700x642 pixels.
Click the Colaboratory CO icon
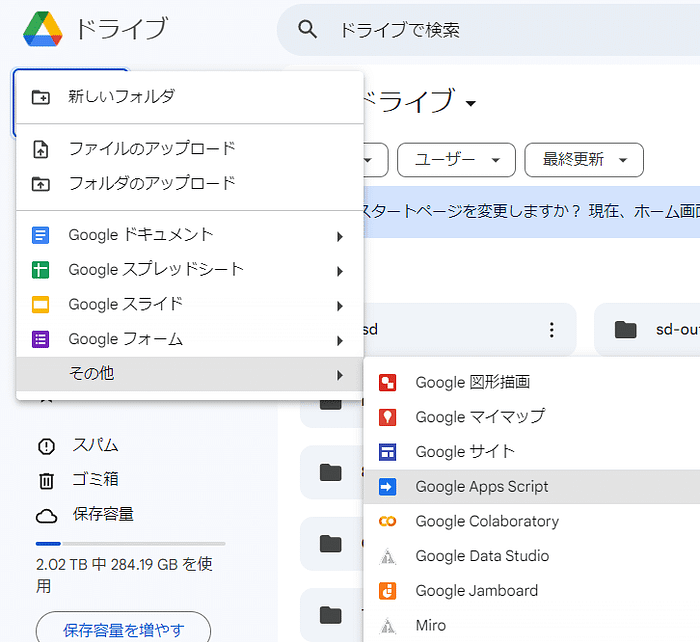pos(388,521)
